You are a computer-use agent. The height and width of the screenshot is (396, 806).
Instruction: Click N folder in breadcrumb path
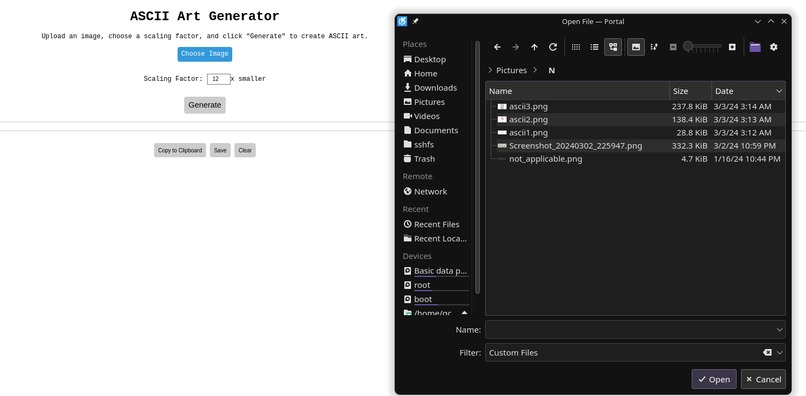(552, 70)
